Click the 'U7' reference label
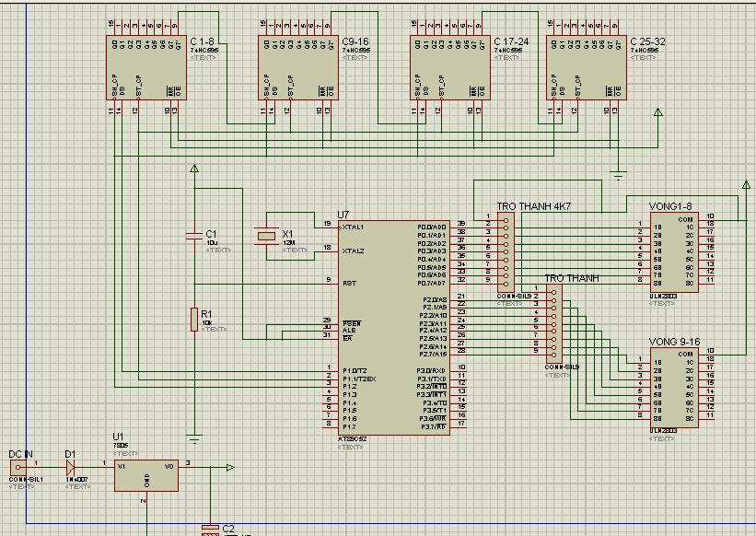Viewport: 756px width, 536px height. point(343,215)
